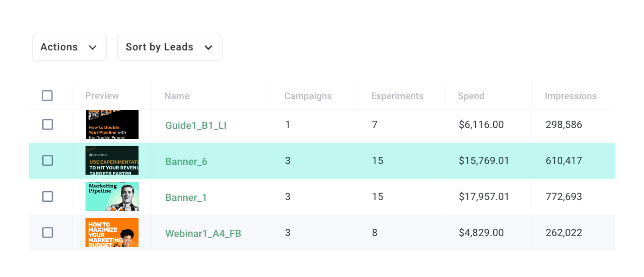Click the Impressions column header
The image size is (644, 277).
pyautogui.click(x=570, y=96)
